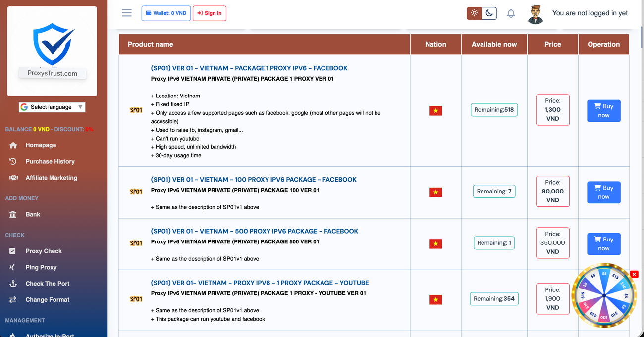Open the 1 Proxy Package YouTube link
Screen dimensions: 644x337
coord(260,283)
